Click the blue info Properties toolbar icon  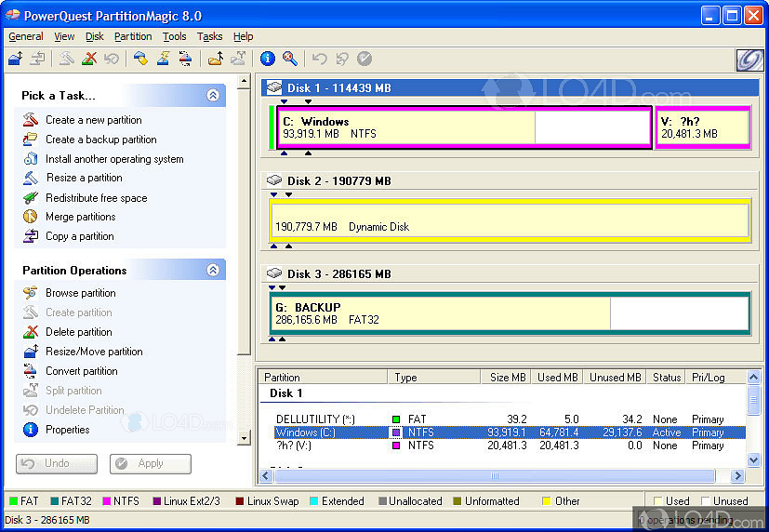(267, 59)
